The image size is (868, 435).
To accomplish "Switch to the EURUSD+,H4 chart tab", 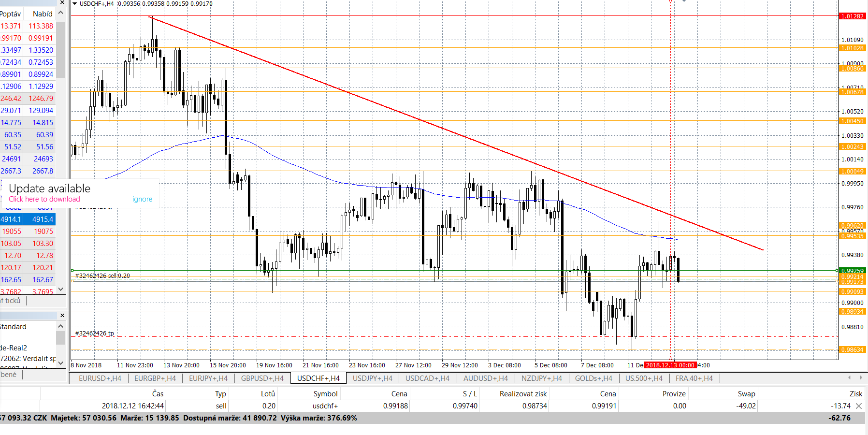I will [100, 378].
